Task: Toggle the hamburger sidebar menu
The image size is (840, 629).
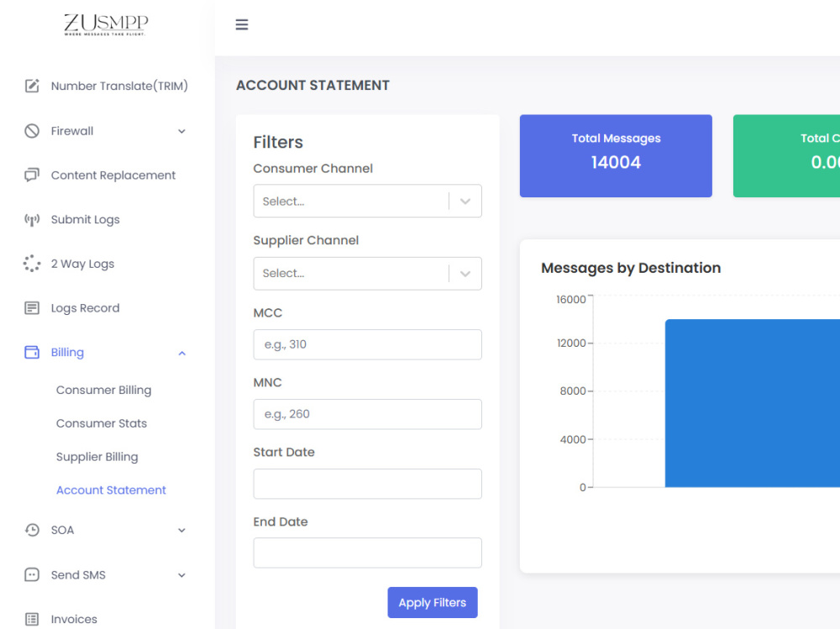Action: [x=242, y=24]
